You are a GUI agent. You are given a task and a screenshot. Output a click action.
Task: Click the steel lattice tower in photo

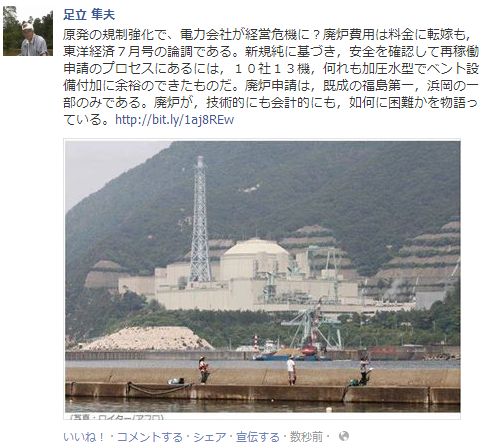(x=200, y=220)
